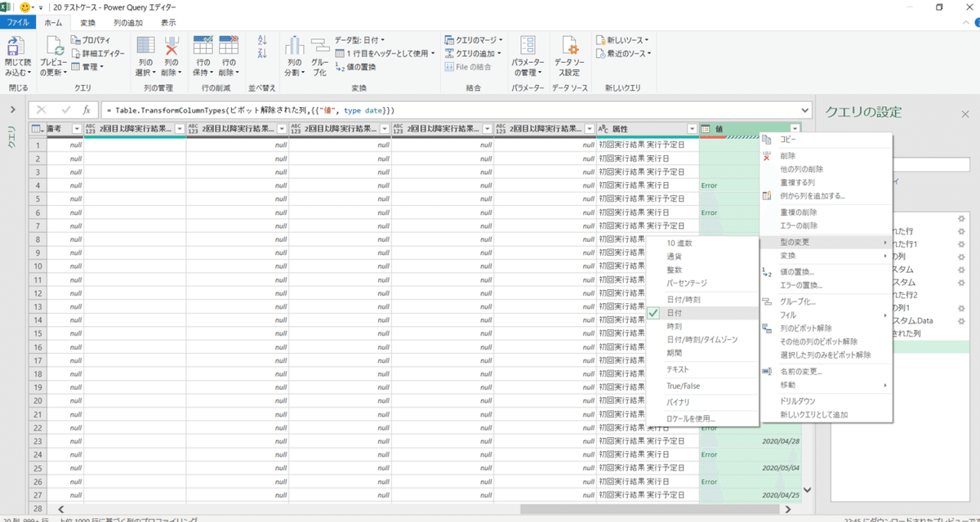Open filter dropdown of 属性 column
980x522 pixels.
click(x=692, y=128)
